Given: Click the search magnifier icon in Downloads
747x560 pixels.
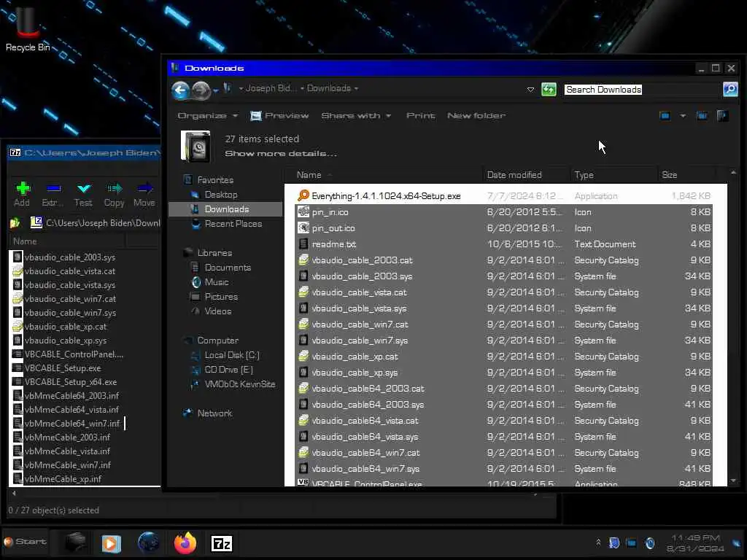Looking at the screenshot, I should [x=729, y=89].
